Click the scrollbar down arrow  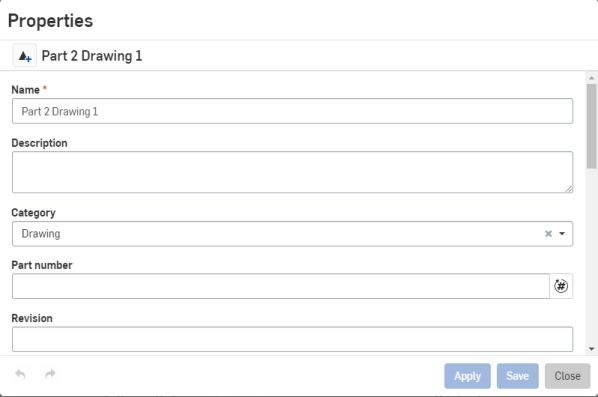pos(592,349)
